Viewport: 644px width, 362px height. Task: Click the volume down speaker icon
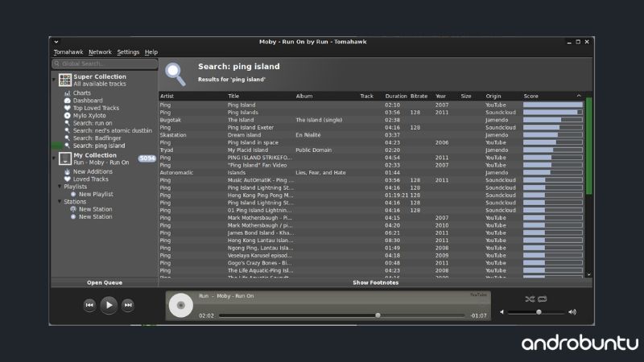tap(502, 312)
